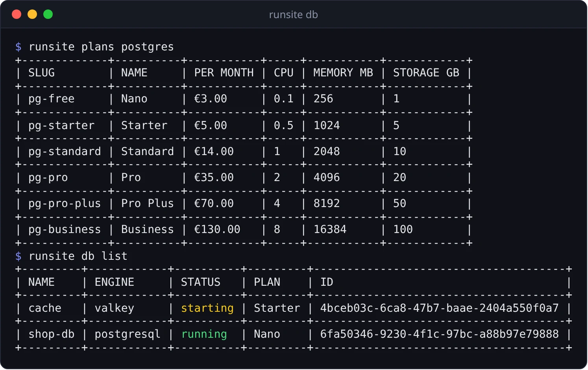588x370 pixels.
Task: Select the PLAN column header
Action: (267, 282)
